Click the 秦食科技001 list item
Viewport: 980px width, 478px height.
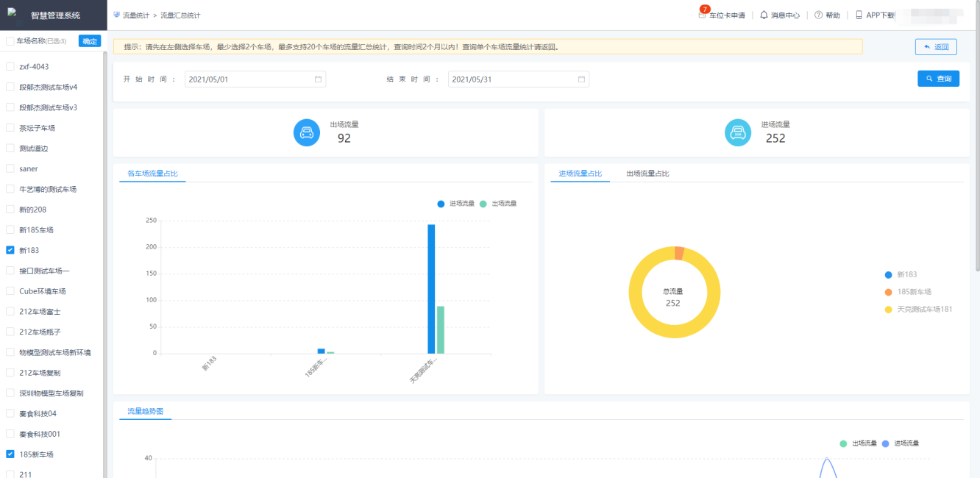click(40, 434)
